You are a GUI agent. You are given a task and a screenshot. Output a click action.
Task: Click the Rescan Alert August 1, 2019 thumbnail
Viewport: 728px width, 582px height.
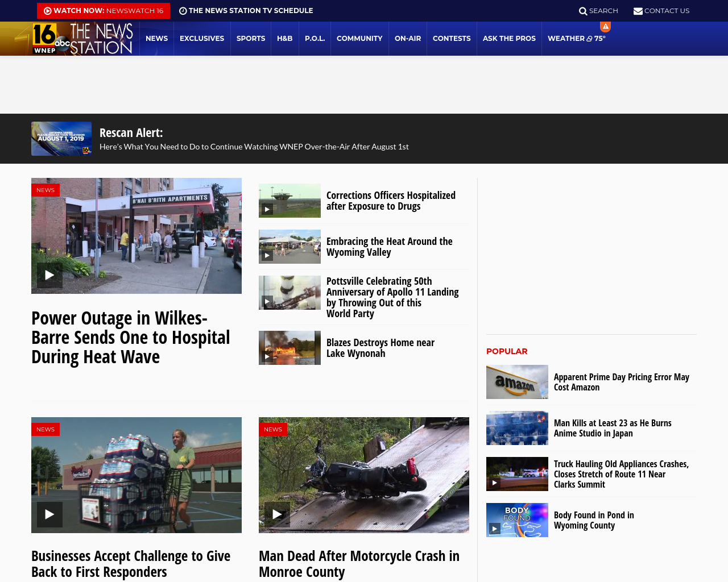[61, 139]
